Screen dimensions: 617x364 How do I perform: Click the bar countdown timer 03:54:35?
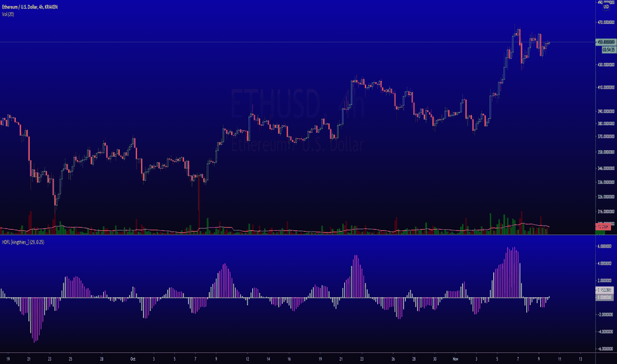click(608, 50)
